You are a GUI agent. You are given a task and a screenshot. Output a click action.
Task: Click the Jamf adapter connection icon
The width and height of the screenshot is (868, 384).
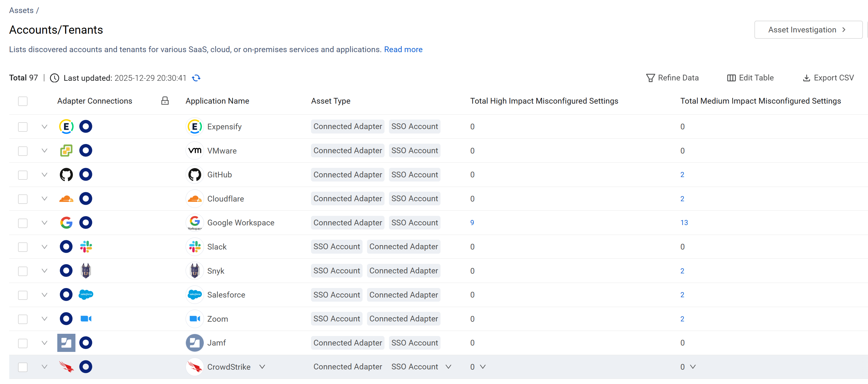click(66, 343)
